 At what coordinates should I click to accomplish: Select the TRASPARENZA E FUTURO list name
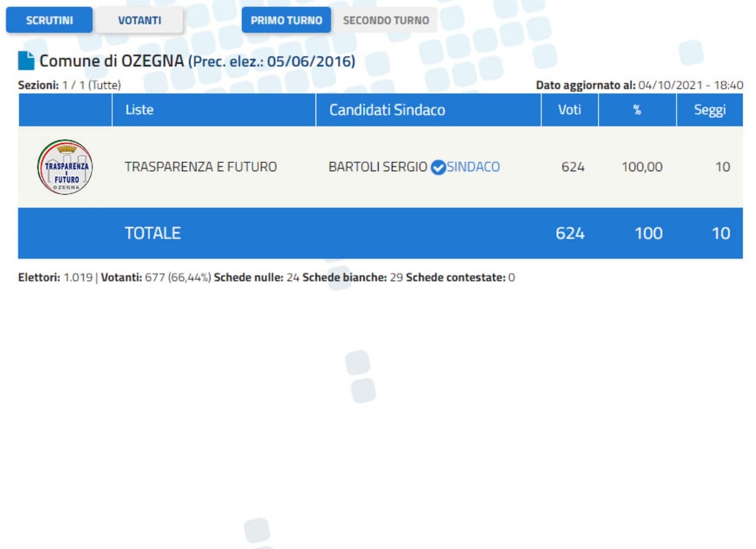point(200,167)
